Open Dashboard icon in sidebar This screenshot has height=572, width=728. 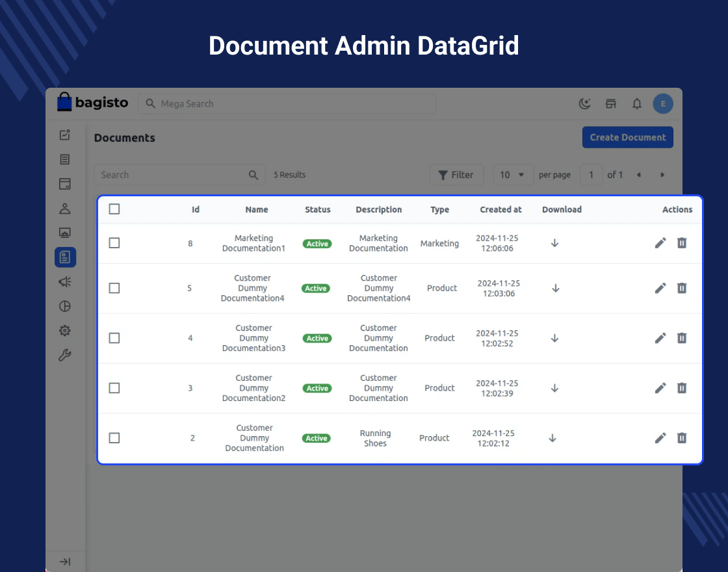65,135
